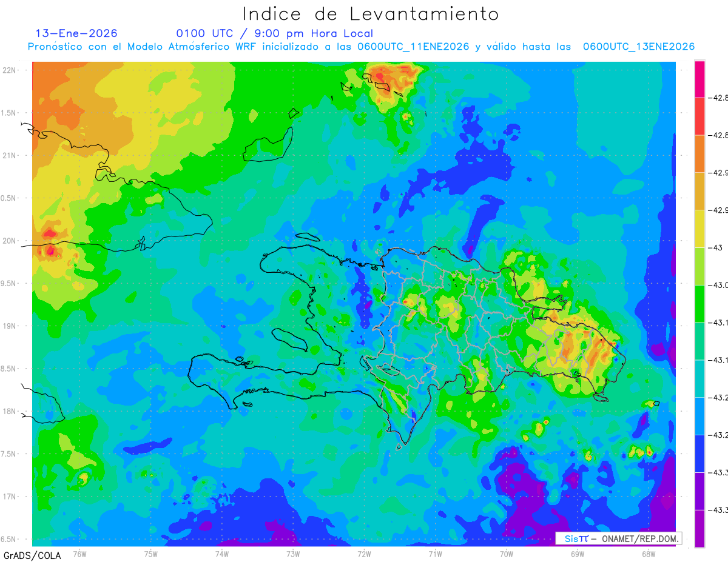This screenshot has width=728, height=562.
Task: Click the 'SisTT - ONAMET/REP.DOM.' label box
Action: coord(619,538)
